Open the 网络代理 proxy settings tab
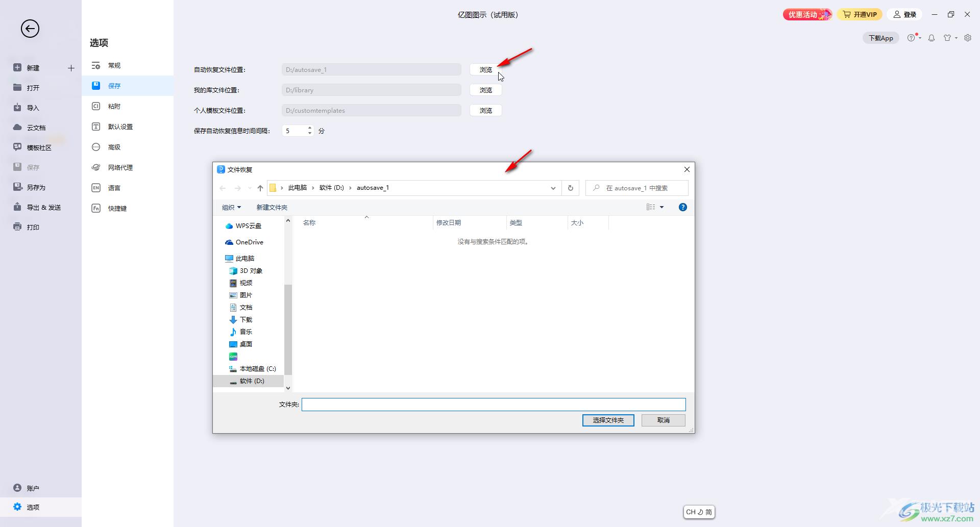The height and width of the screenshot is (527, 980). click(x=128, y=167)
